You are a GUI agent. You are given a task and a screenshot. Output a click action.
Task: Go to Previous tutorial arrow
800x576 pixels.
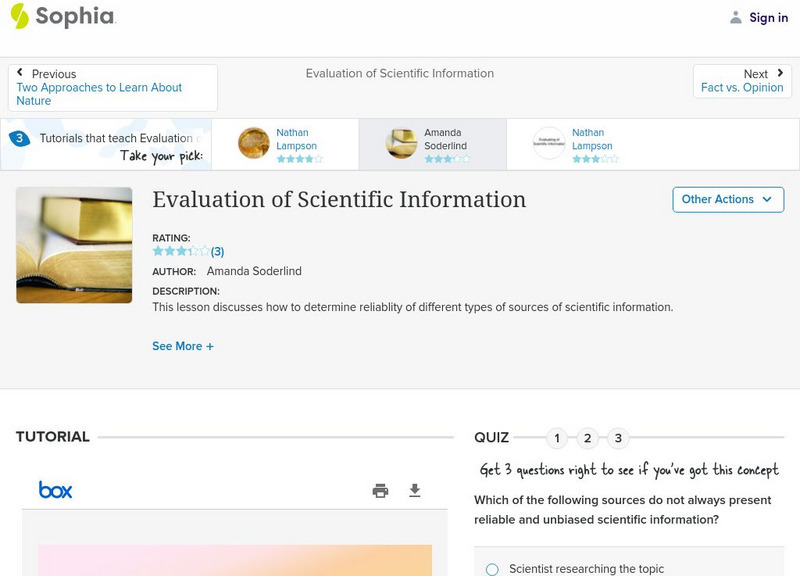(21, 73)
